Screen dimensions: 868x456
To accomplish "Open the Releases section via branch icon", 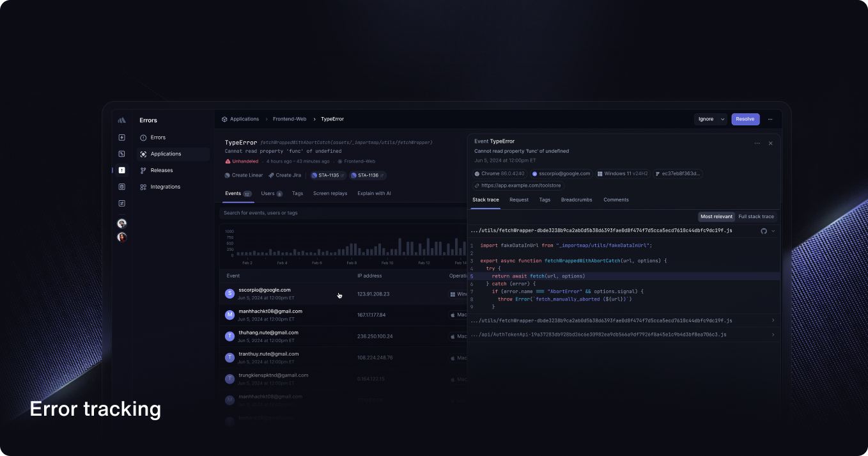I will tap(144, 170).
